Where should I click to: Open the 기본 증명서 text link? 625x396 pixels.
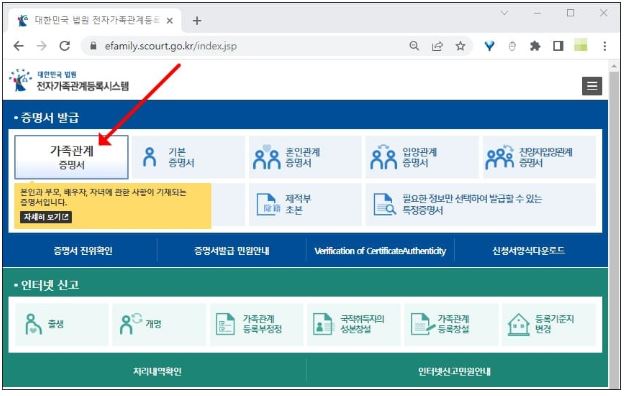(181, 157)
